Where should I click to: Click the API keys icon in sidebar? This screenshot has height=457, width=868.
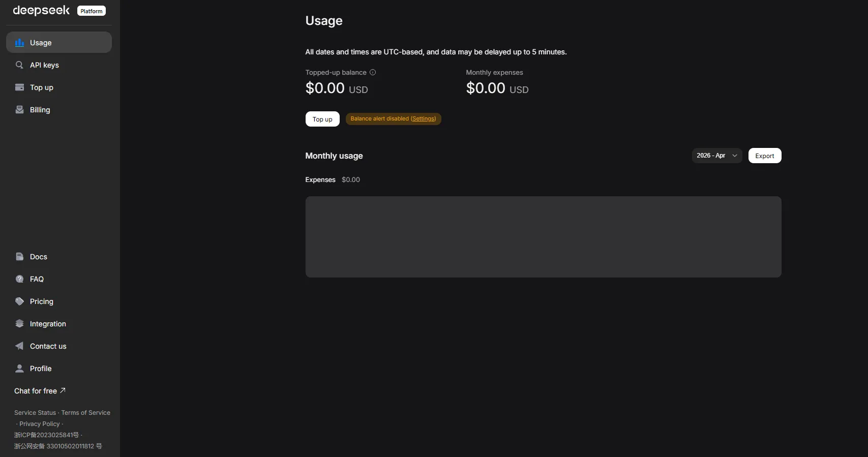(20, 65)
